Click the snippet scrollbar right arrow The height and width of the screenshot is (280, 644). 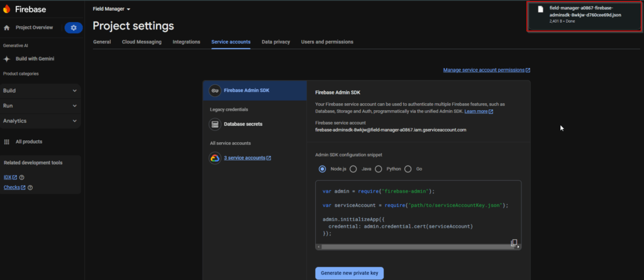(518, 247)
